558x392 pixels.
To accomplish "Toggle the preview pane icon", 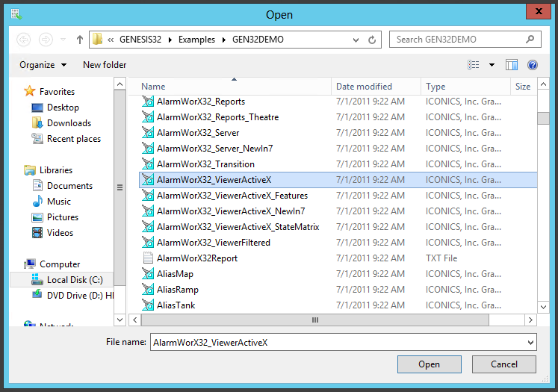I will (x=512, y=65).
